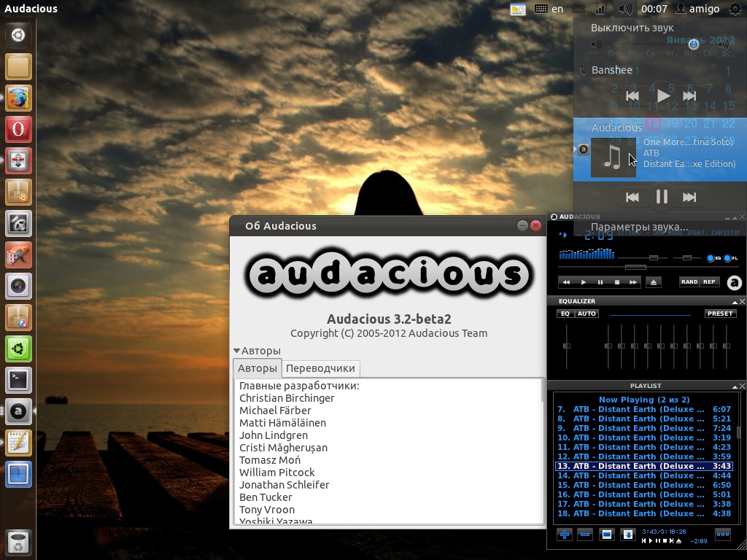The image size is (747, 560).
Task: Shade the Equalizer window via its triangle
Action: pos(735,302)
